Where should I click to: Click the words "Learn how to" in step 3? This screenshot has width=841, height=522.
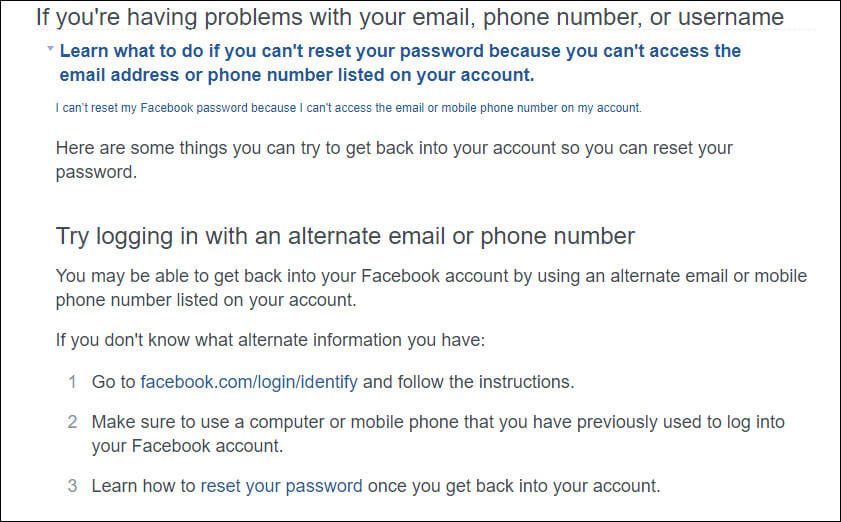coord(144,486)
